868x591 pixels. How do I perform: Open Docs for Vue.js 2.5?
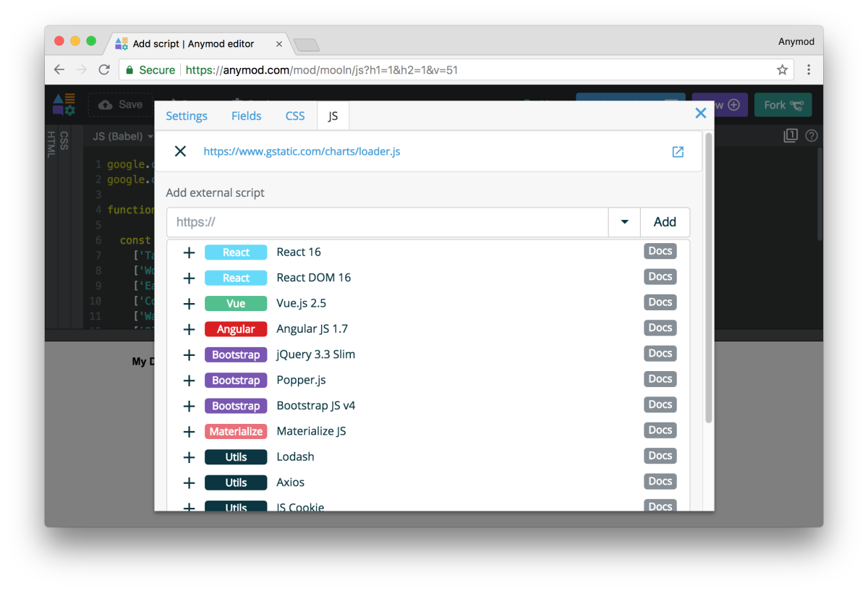click(660, 302)
